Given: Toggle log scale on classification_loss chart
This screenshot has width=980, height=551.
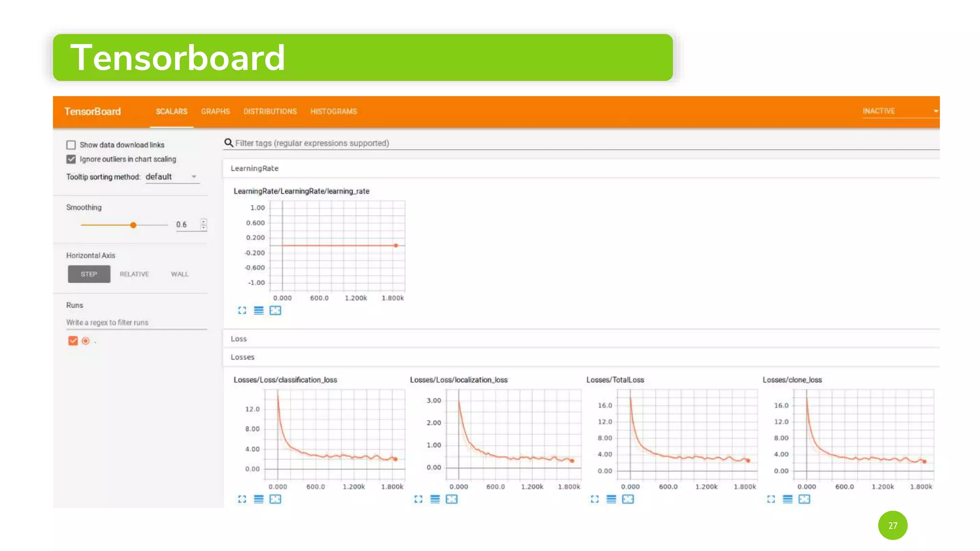Looking at the screenshot, I should tap(258, 499).
